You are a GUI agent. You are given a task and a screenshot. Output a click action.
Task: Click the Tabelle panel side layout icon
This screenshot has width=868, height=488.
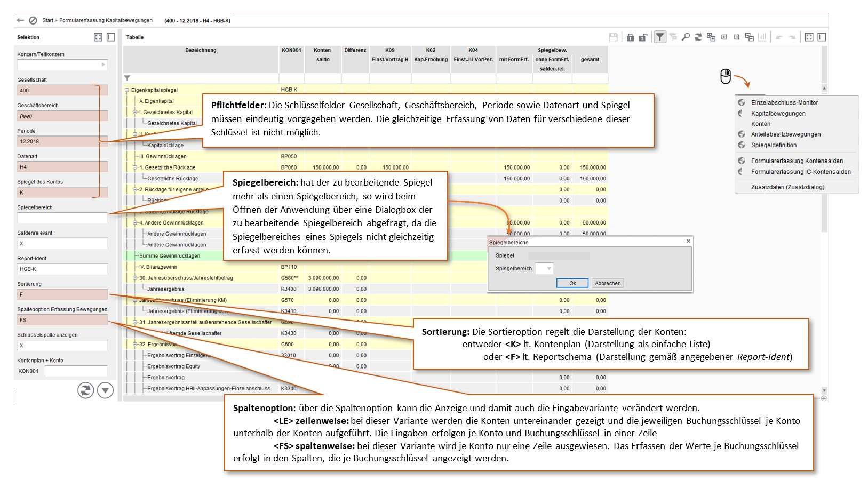822,37
